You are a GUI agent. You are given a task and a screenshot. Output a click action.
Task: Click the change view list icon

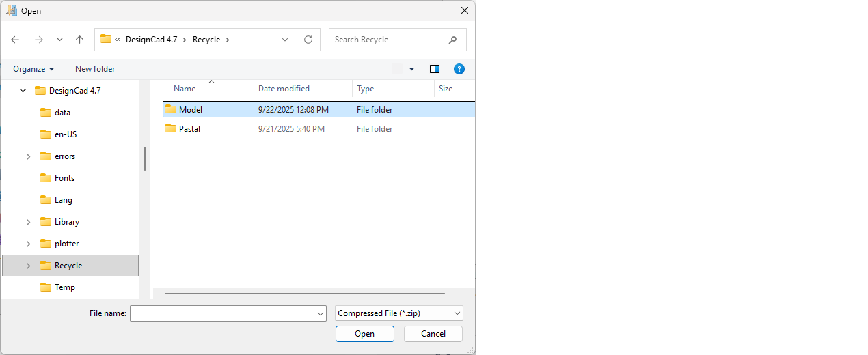(x=397, y=69)
